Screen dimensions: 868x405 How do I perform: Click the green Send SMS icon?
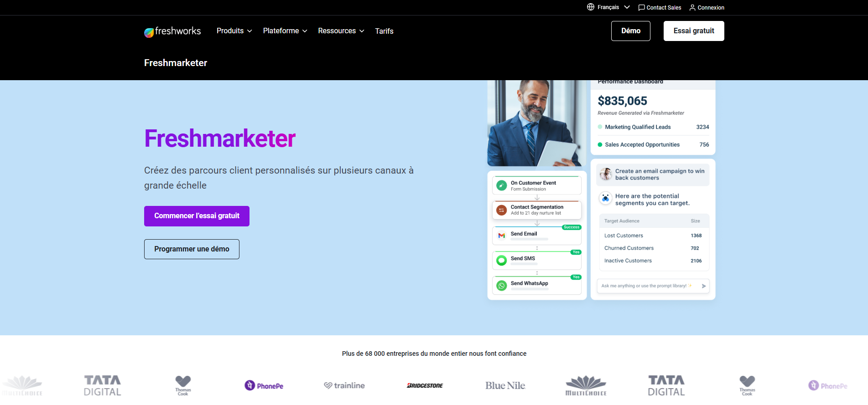pyautogui.click(x=502, y=261)
